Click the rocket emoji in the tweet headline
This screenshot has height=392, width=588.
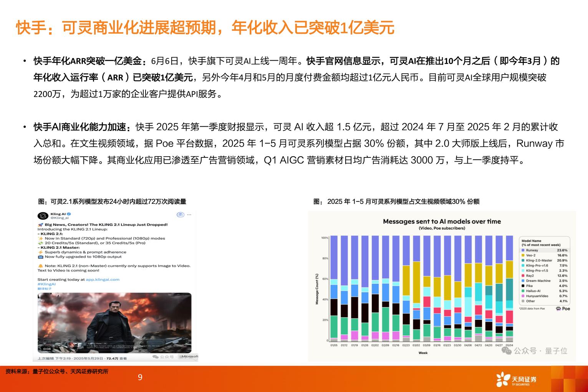click(40, 225)
